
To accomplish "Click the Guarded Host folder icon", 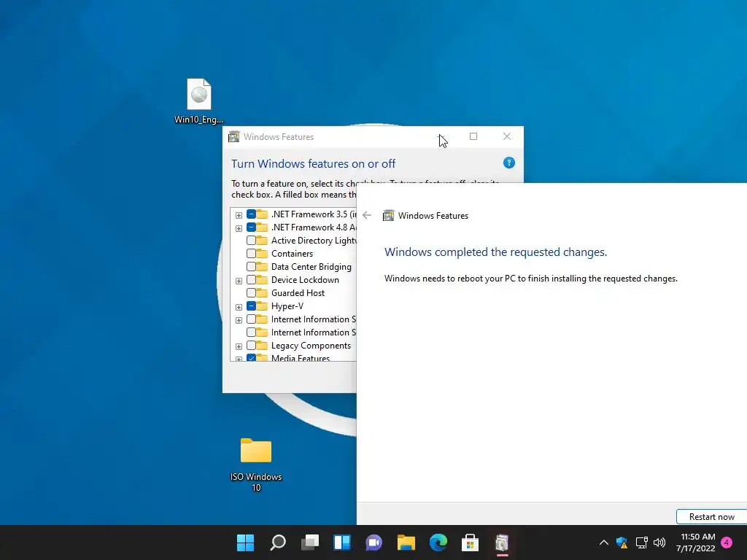I will tap(262, 293).
